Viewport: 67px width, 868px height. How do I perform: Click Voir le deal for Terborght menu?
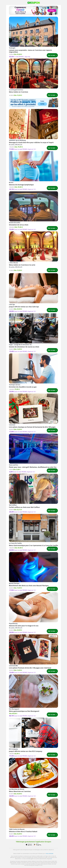52,55
